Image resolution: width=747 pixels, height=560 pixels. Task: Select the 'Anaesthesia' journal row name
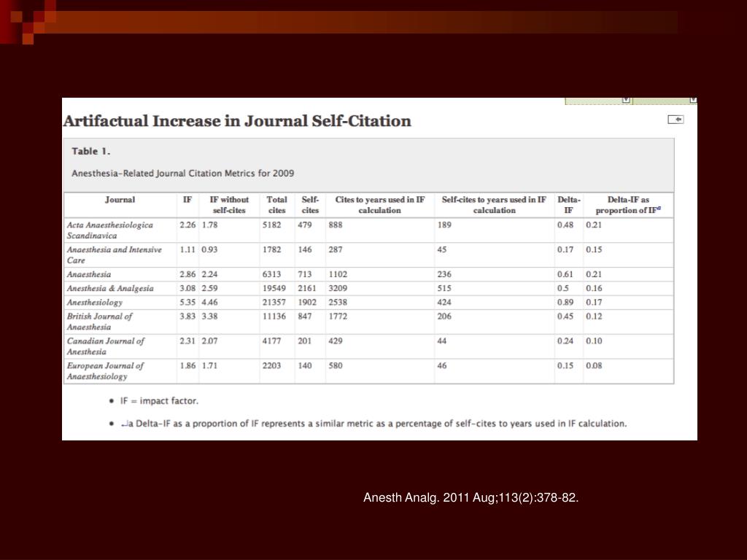click(89, 275)
